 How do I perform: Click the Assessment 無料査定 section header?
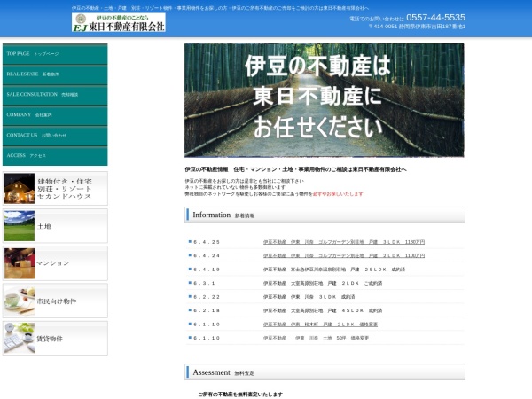[x=325, y=372]
